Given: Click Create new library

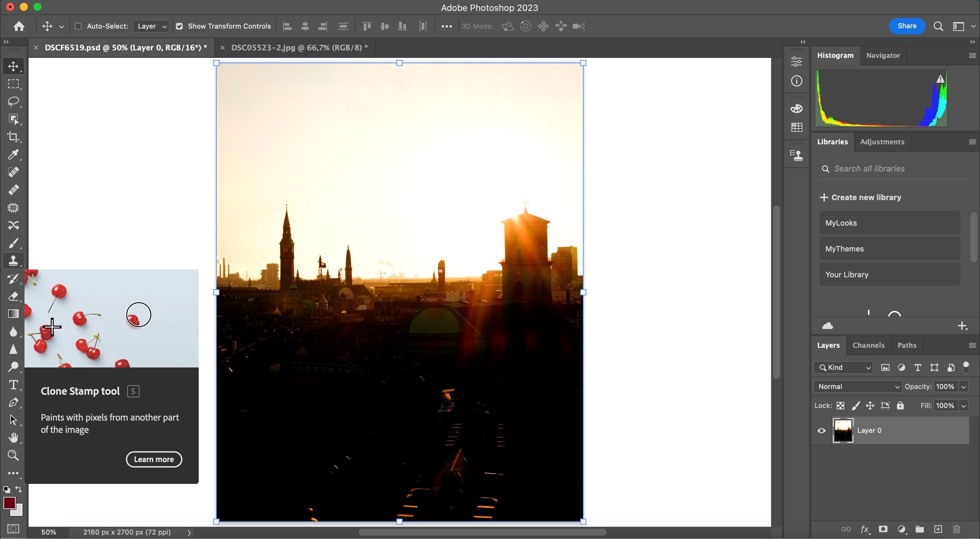Looking at the screenshot, I should (x=861, y=197).
